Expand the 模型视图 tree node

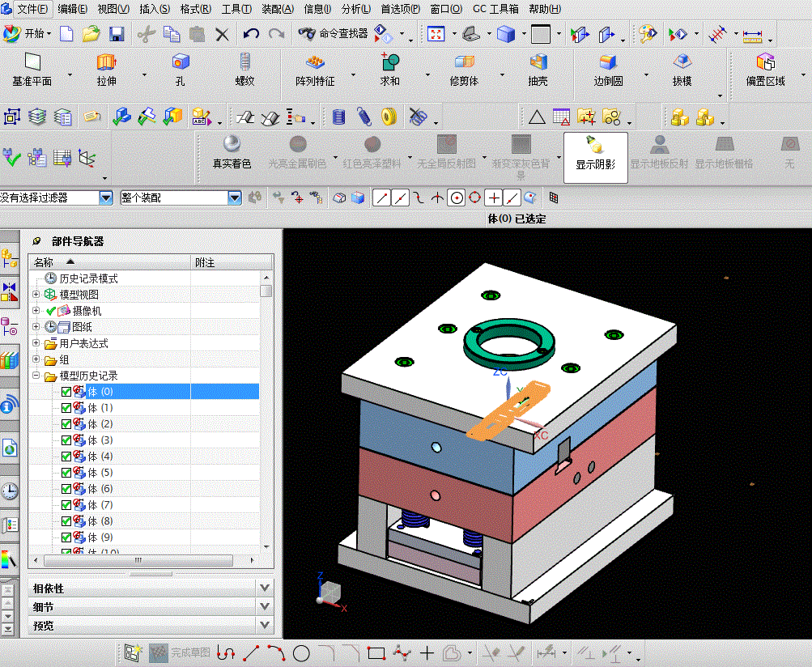(x=36, y=295)
